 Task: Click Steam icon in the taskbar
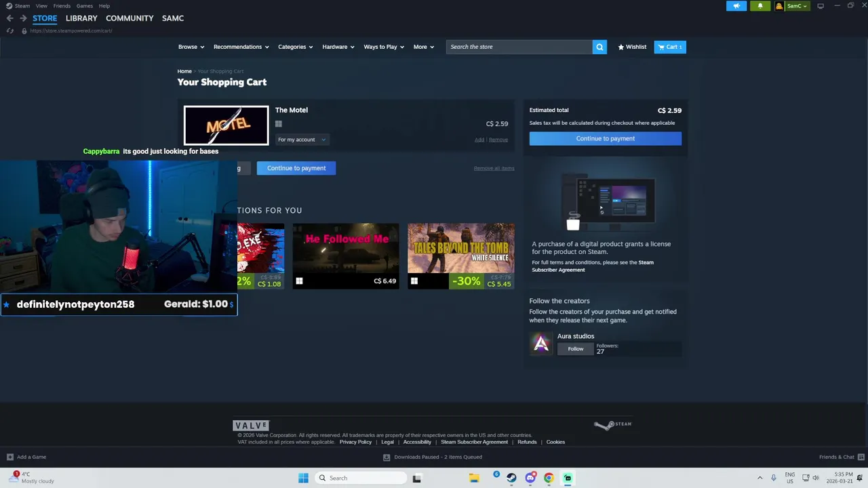tap(511, 478)
